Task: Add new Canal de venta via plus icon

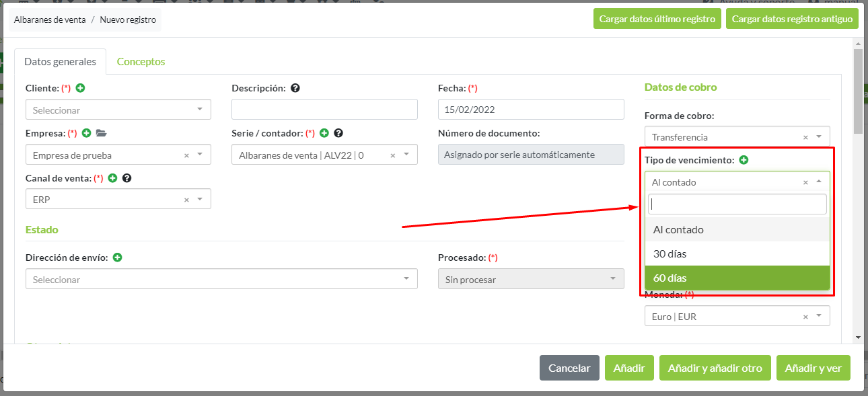Action: point(112,178)
